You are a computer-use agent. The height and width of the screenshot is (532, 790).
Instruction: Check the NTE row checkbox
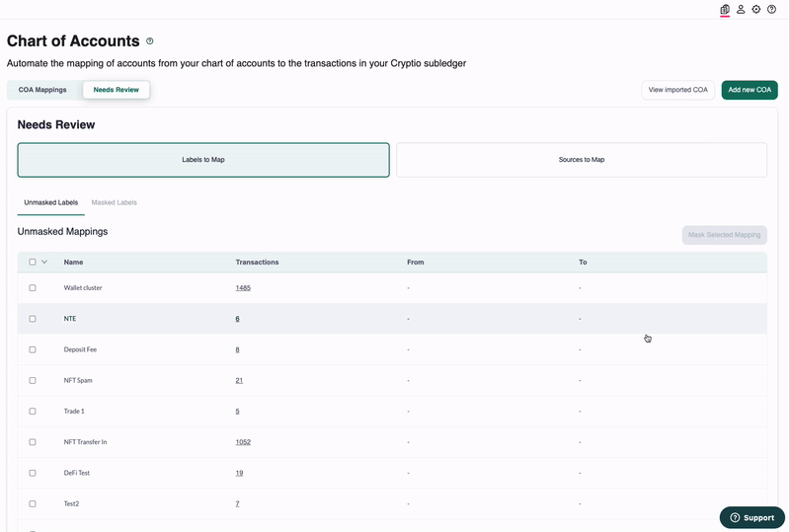tap(33, 319)
